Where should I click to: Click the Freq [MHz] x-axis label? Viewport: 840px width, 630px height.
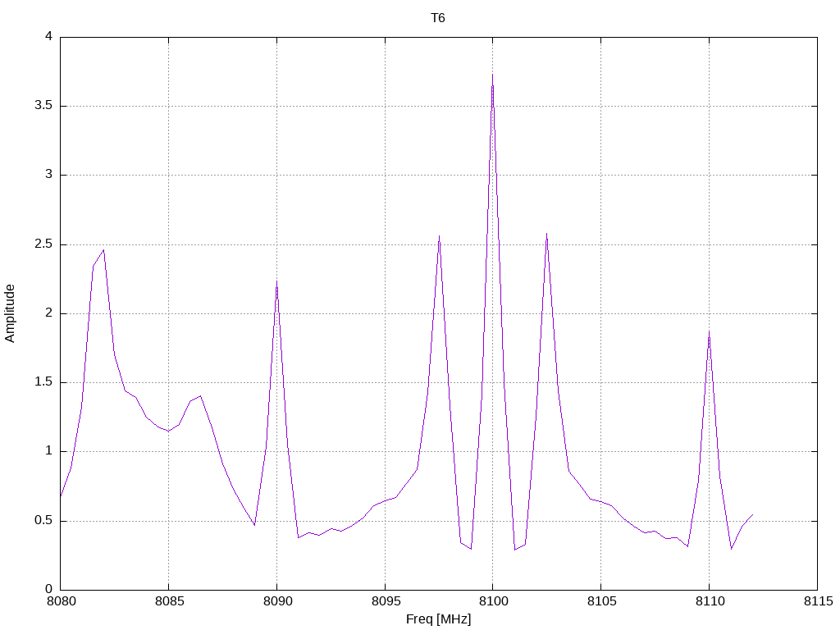pyautogui.click(x=438, y=619)
